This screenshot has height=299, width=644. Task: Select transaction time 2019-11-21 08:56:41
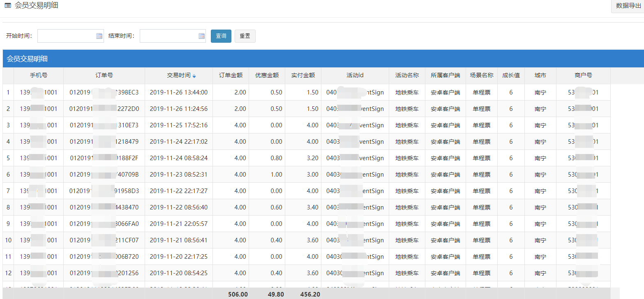178,240
